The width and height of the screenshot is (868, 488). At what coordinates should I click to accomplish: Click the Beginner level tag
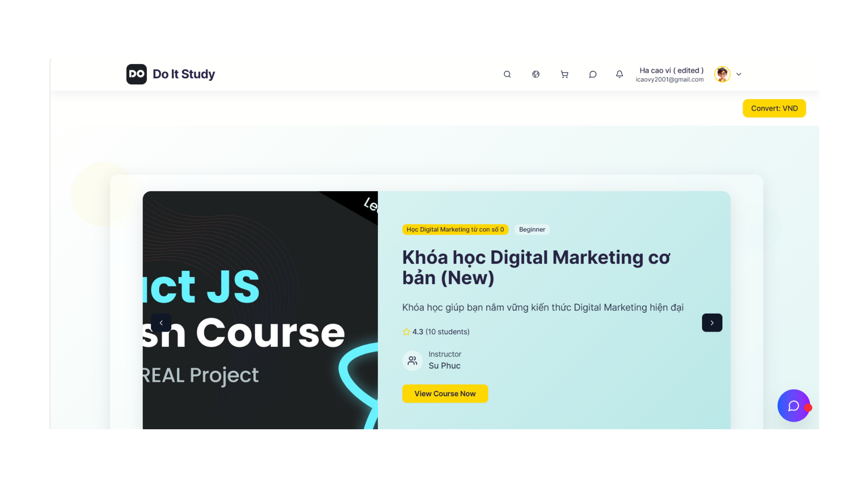[x=532, y=230]
